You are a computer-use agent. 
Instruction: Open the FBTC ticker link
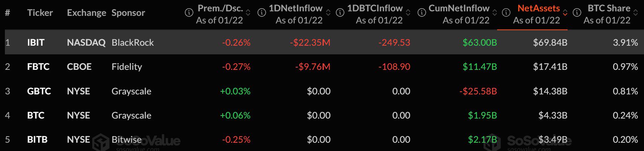(38, 67)
